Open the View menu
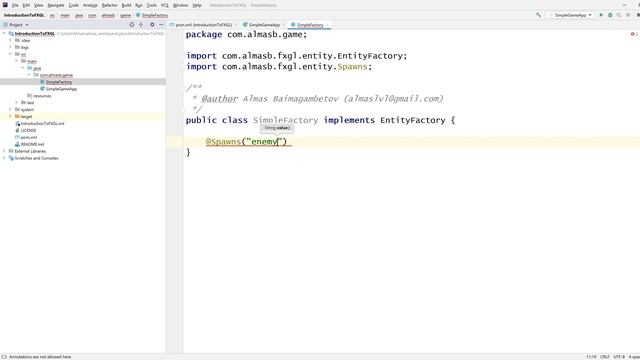 [x=38, y=5]
